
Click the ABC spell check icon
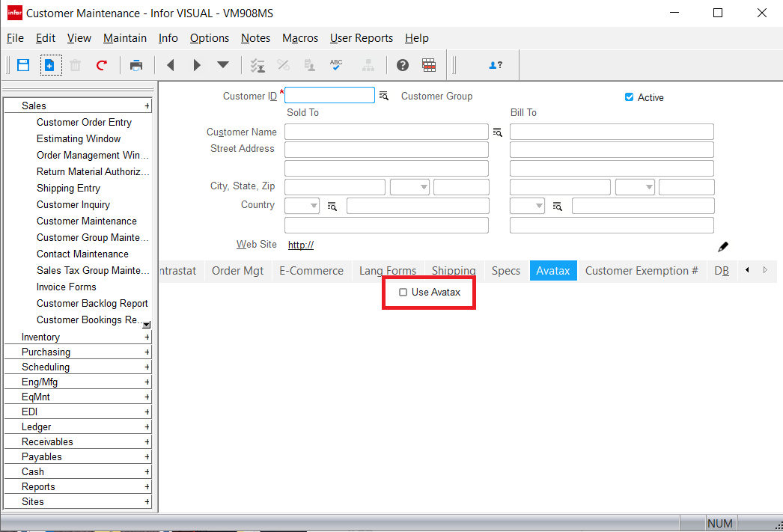pos(336,65)
